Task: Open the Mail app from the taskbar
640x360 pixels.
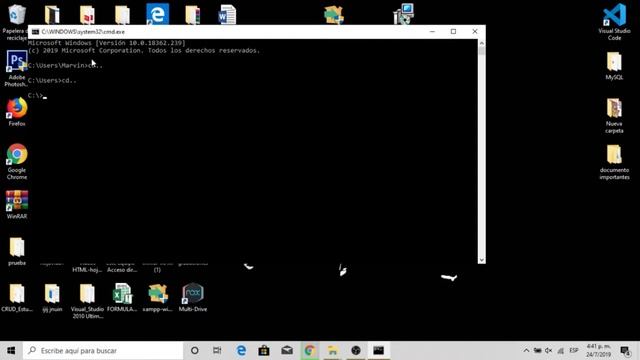Action: [x=287, y=351]
